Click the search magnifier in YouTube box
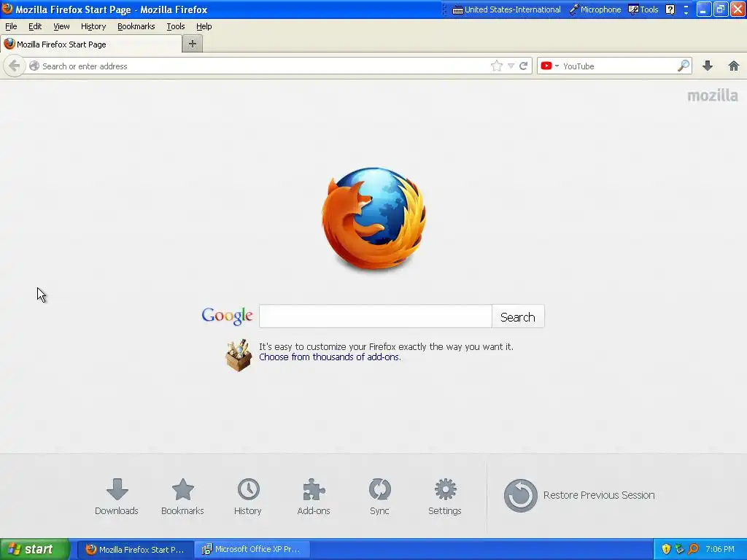747x560 pixels. pyautogui.click(x=683, y=66)
